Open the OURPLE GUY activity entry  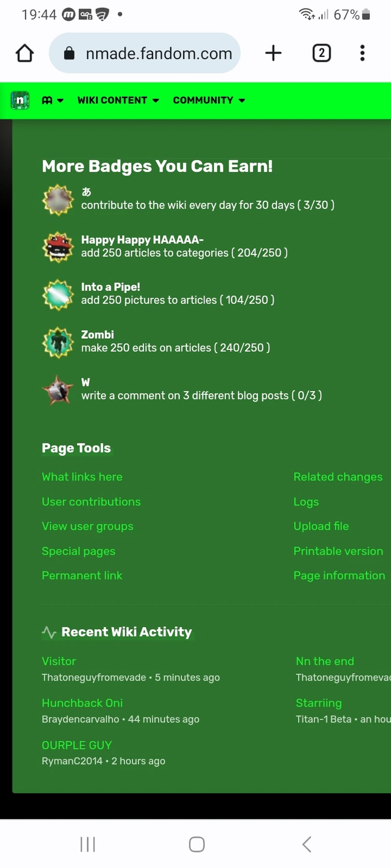coord(77,745)
